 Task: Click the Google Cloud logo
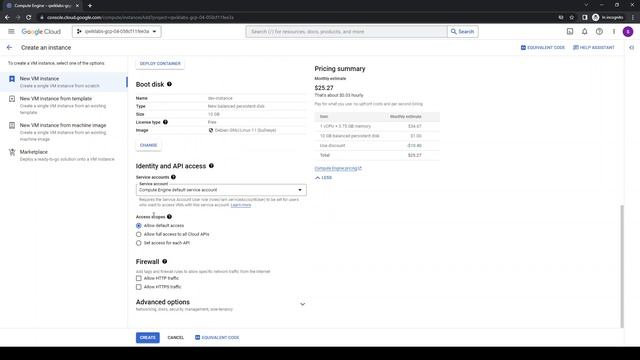pyautogui.click(x=41, y=31)
